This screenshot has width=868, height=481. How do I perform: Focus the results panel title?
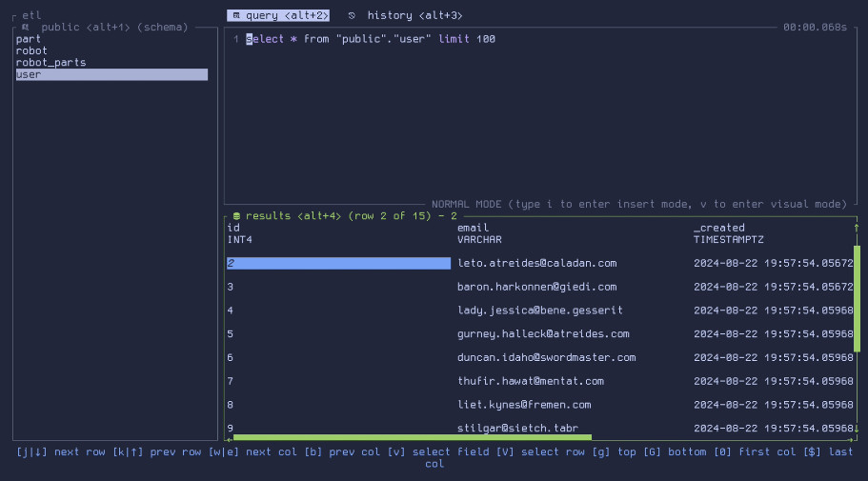[x=352, y=216]
